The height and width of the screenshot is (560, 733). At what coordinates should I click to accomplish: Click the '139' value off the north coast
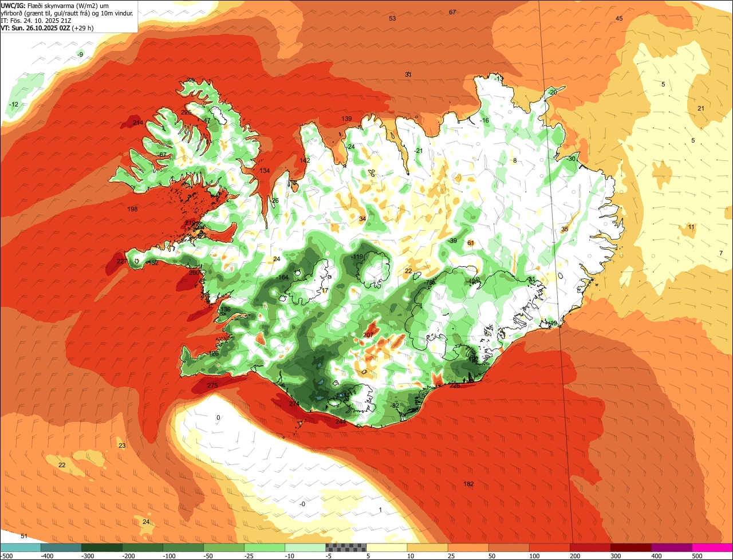[347, 119]
